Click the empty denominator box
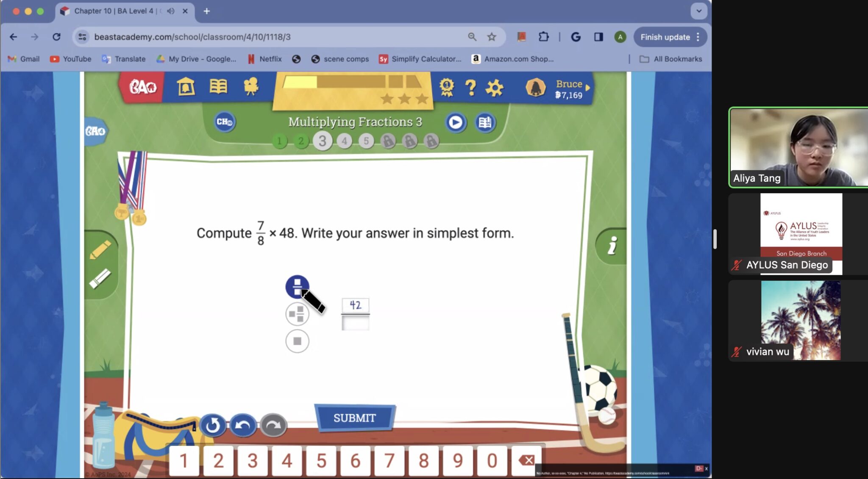 [356, 323]
